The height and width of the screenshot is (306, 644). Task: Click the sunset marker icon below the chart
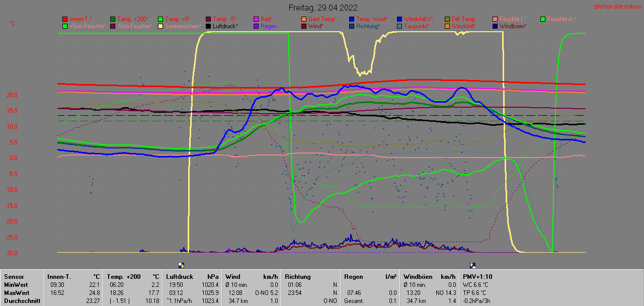[x=472, y=265]
